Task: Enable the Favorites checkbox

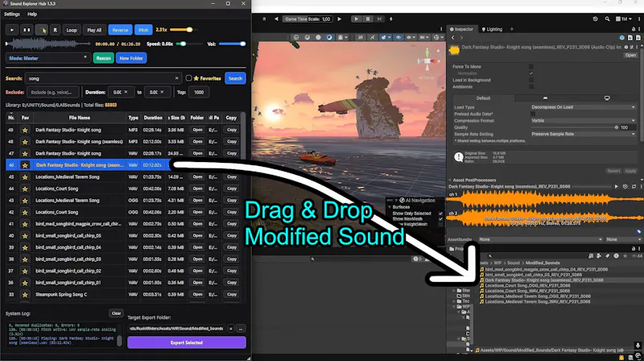Action: (188, 78)
